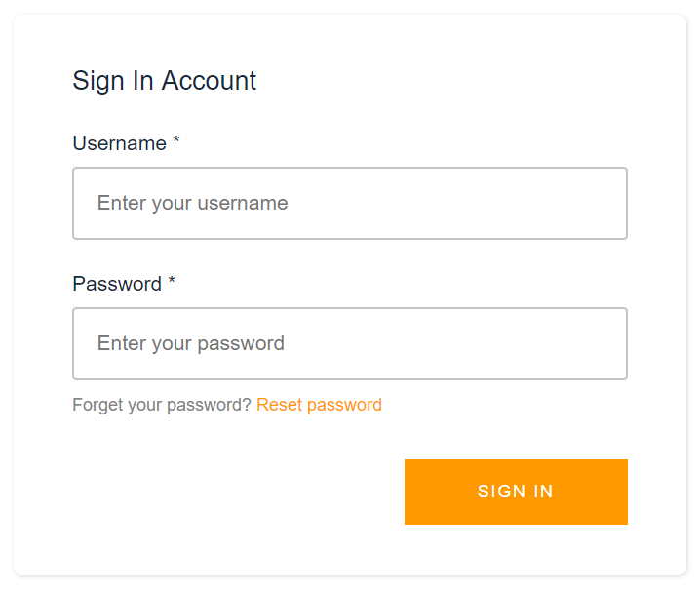Click right end of password box
Viewport: 700px width, 592px height.
click(x=604, y=343)
